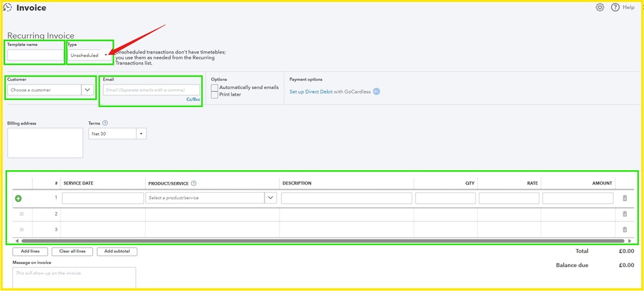
Task: Click the Product/Service help info icon
Action: (194, 183)
